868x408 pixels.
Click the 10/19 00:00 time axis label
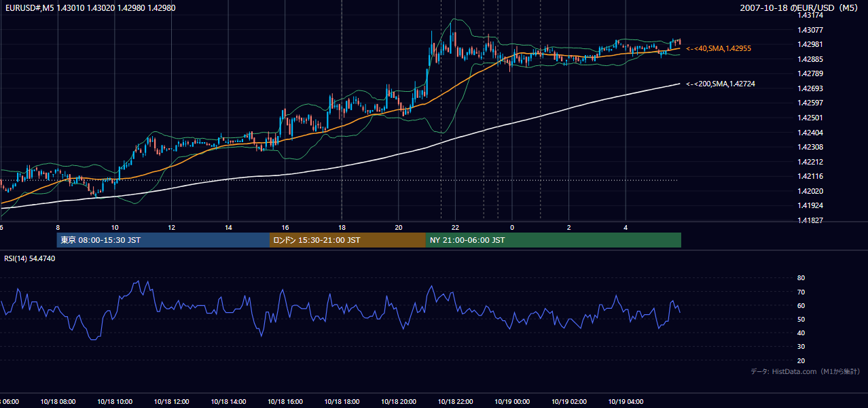pos(512,402)
